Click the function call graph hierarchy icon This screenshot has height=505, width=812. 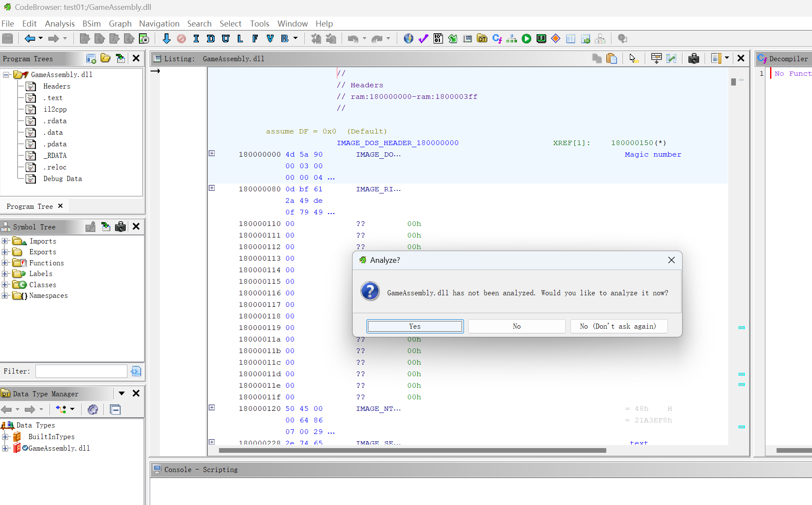(511, 39)
